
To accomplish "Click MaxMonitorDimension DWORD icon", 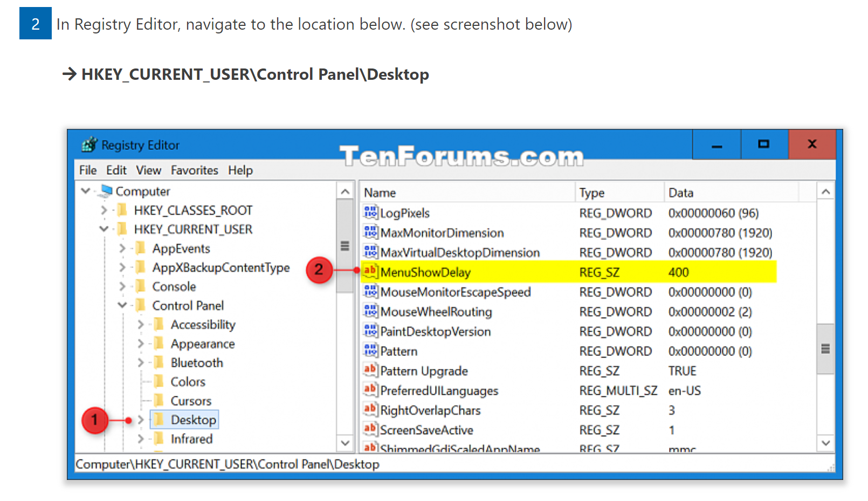I will click(370, 232).
